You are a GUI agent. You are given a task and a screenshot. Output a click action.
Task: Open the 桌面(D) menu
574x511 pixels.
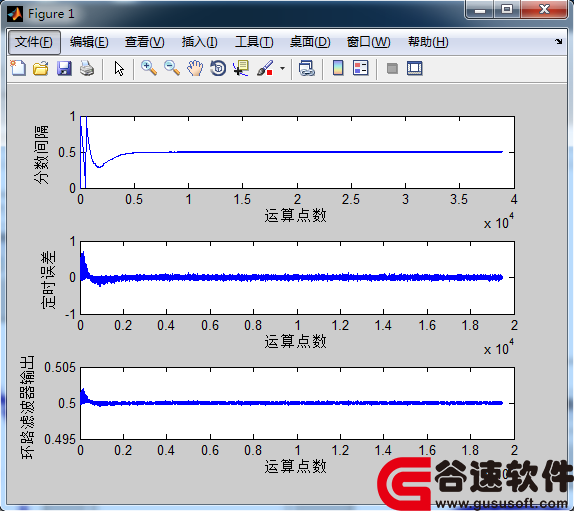(x=310, y=42)
